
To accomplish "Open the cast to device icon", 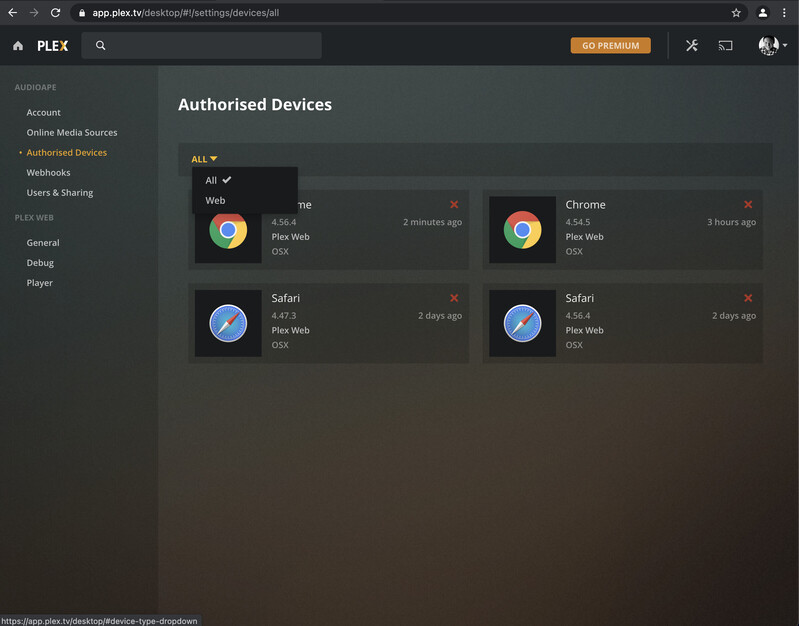I will point(725,46).
